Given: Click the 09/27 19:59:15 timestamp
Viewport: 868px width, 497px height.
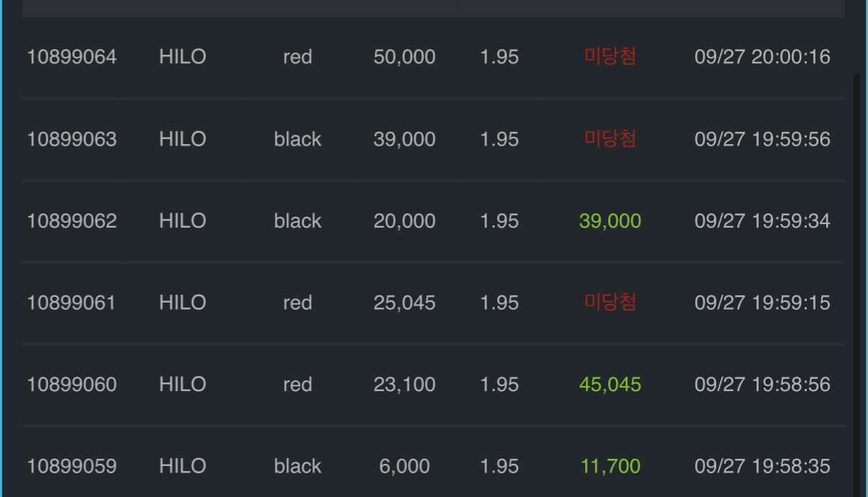Looking at the screenshot, I should (762, 303).
